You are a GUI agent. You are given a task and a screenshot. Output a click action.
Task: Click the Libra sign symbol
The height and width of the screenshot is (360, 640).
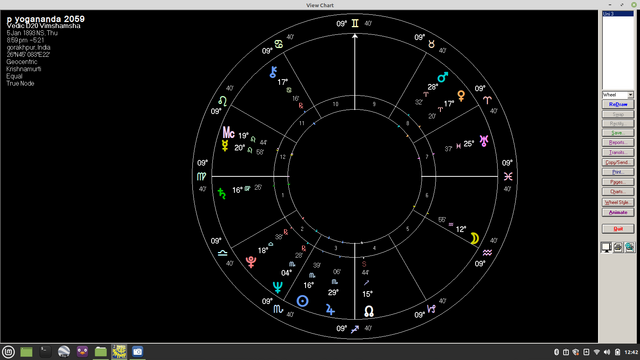(222, 253)
